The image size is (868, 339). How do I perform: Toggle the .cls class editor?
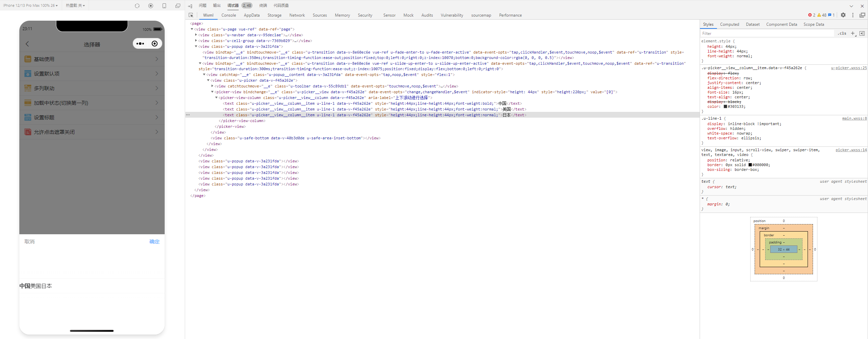pyautogui.click(x=842, y=33)
